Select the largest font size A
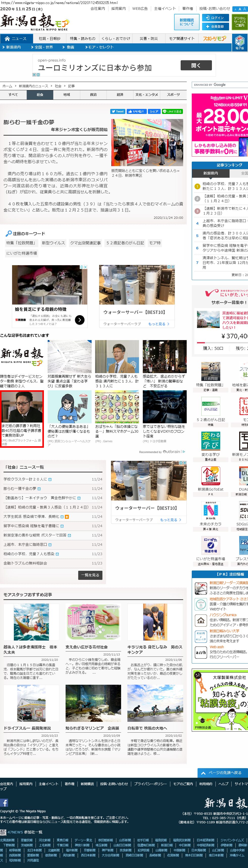This screenshot has width=248, height=868. (245, 9)
